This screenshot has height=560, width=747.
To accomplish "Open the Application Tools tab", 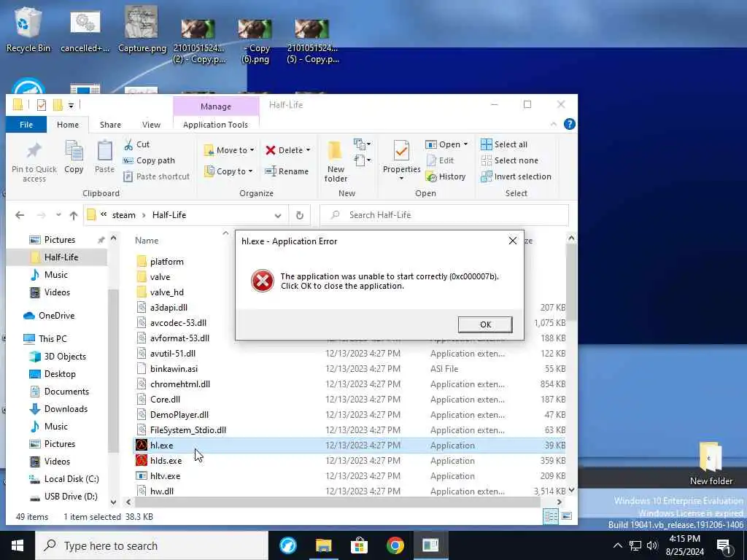I will tap(215, 124).
